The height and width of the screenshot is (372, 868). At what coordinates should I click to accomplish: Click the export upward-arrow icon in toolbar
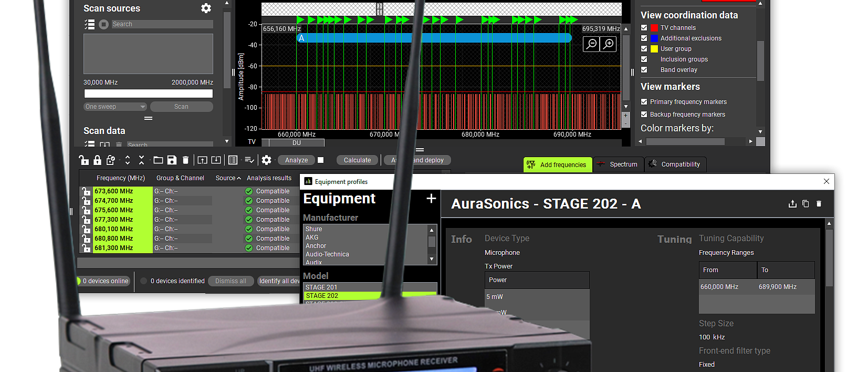tap(202, 160)
